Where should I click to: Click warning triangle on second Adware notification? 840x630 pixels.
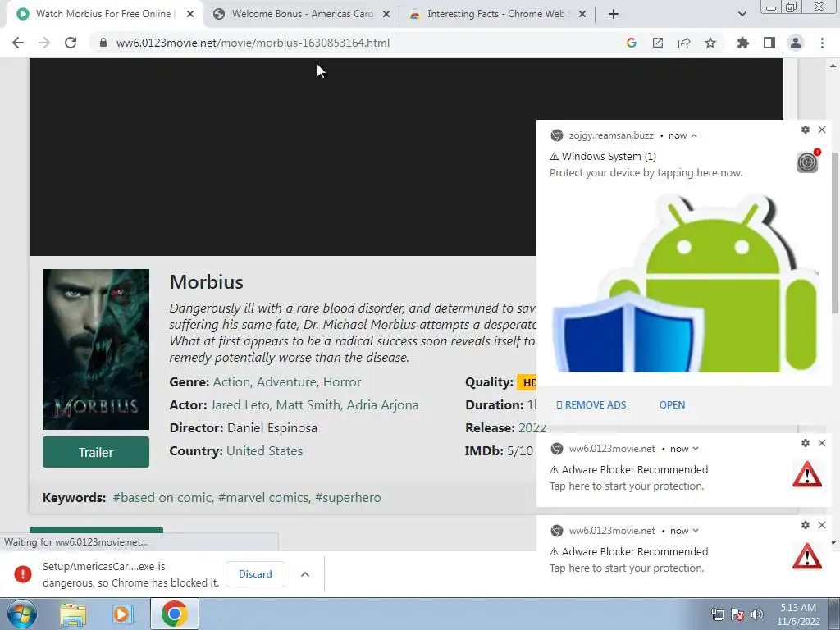click(x=807, y=556)
